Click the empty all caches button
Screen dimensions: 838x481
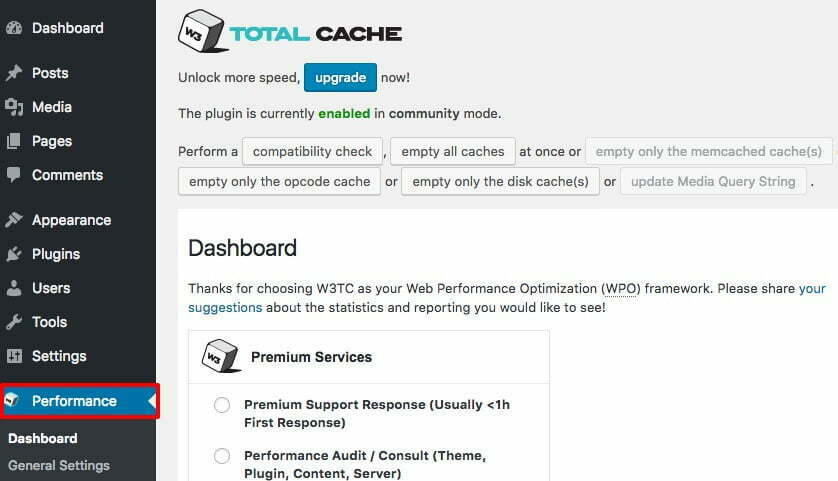pyautogui.click(x=453, y=152)
